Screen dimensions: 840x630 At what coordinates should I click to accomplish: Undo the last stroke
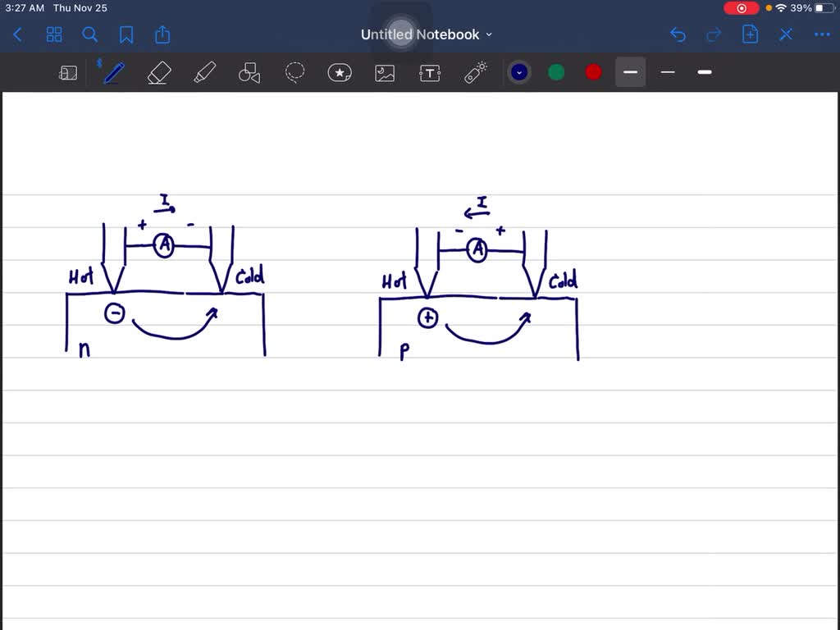click(x=678, y=34)
